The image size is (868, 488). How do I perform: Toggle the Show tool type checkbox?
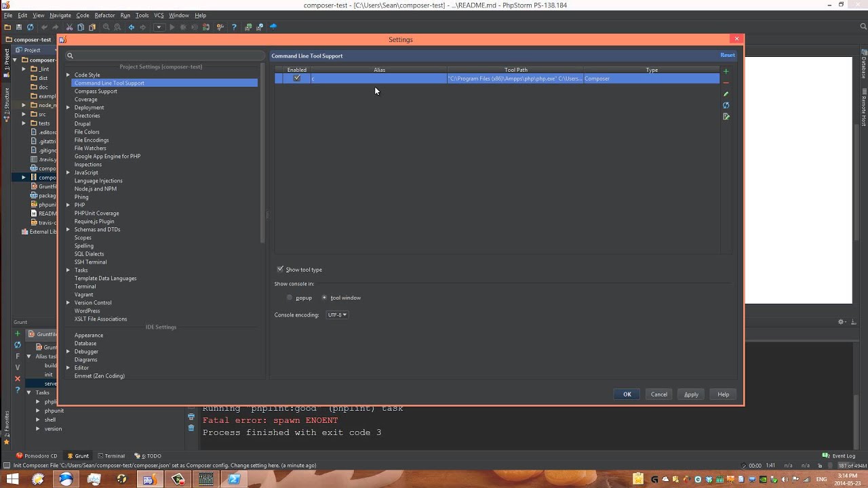(280, 269)
